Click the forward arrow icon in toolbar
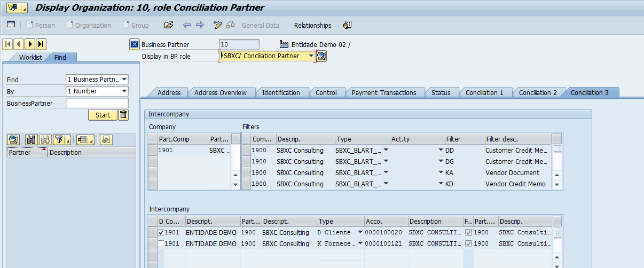Image resolution: width=644 pixels, height=268 pixels. (200, 25)
